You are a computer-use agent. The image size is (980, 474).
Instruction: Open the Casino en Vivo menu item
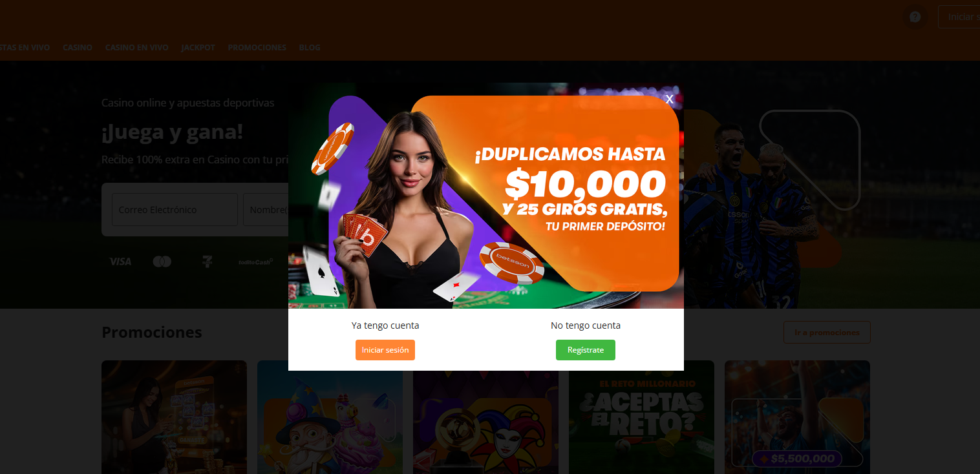click(137, 48)
